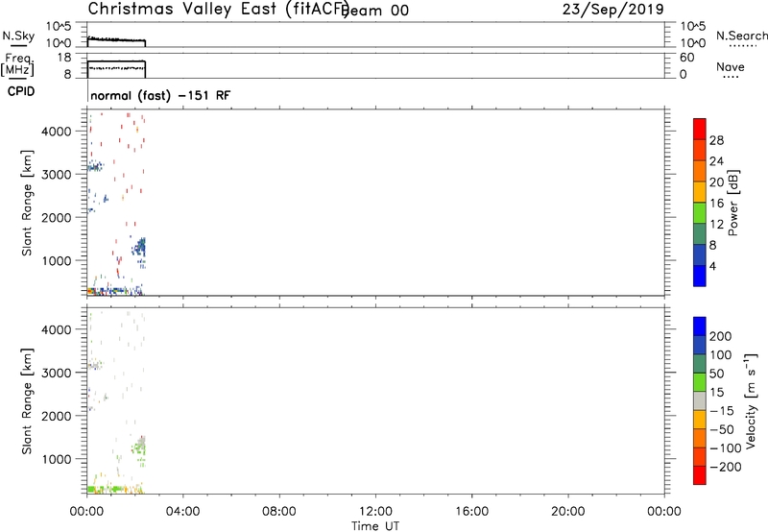
Task: Click the "200" value on the Velocity colorbar
Action: pyautogui.click(x=721, y=336)
